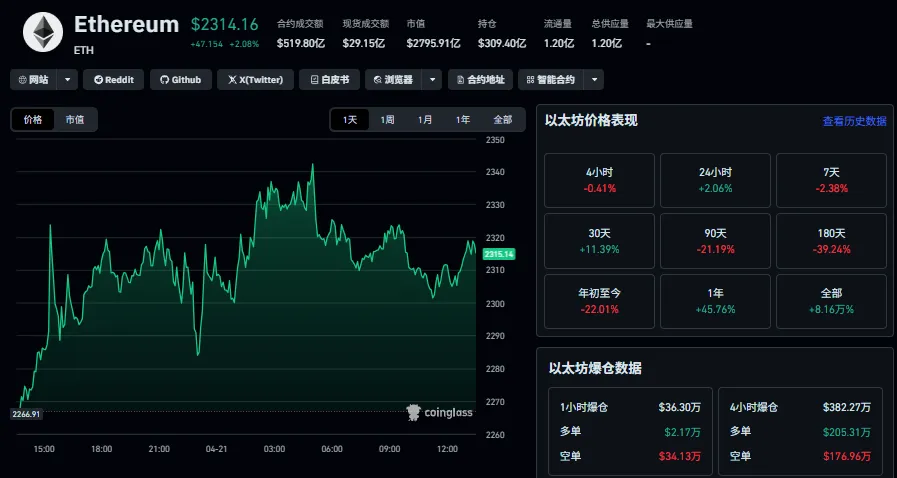Open the 白皮书 whitepaper button
This screenshot has height=478, width=897.
pyautogui.click(x=329, y=79)
